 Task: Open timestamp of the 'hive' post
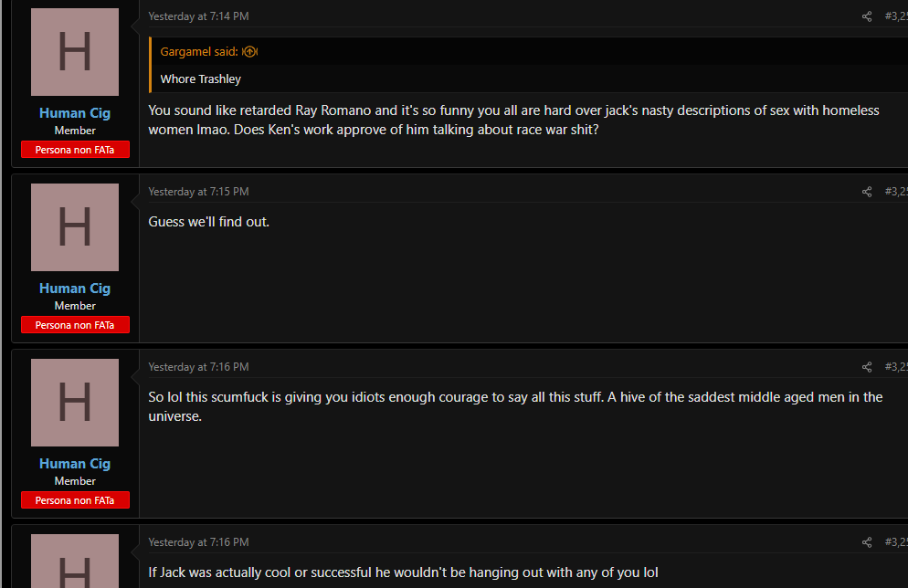198,367
